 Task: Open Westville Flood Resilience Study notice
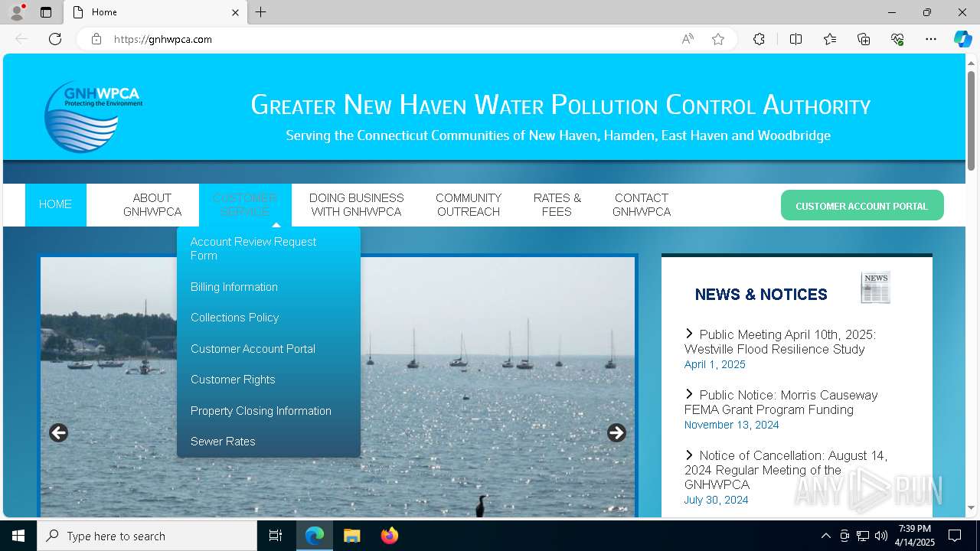point(781,342)
